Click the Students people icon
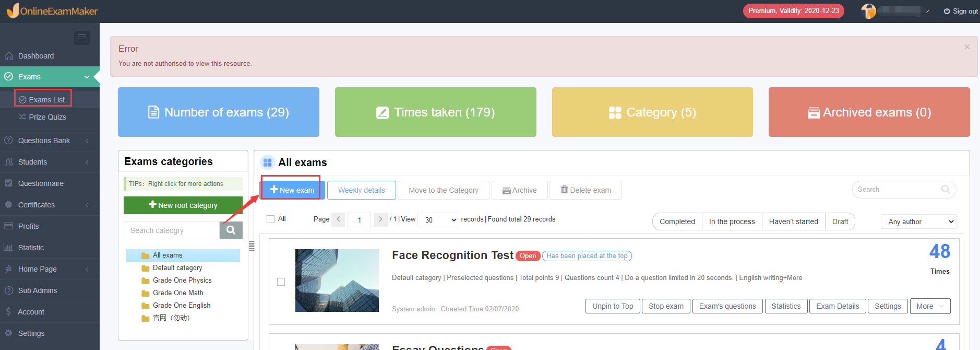 [8, 162]
